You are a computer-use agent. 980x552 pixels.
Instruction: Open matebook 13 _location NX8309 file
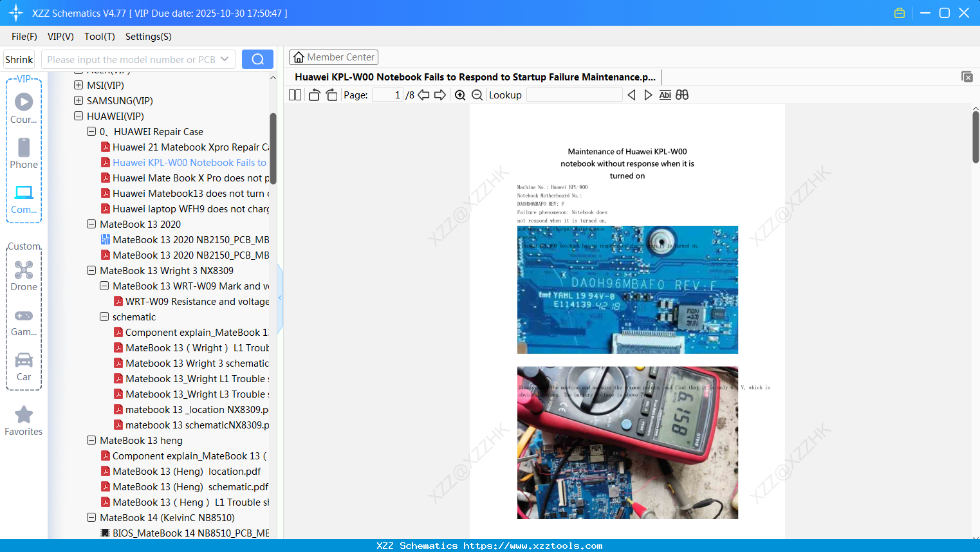point(192,410)
